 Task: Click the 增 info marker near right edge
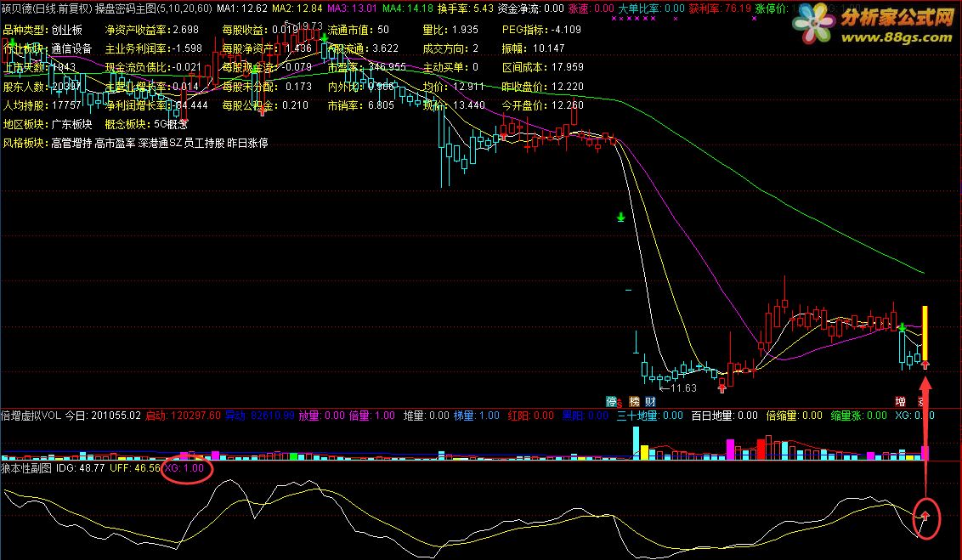coord(900,402)
